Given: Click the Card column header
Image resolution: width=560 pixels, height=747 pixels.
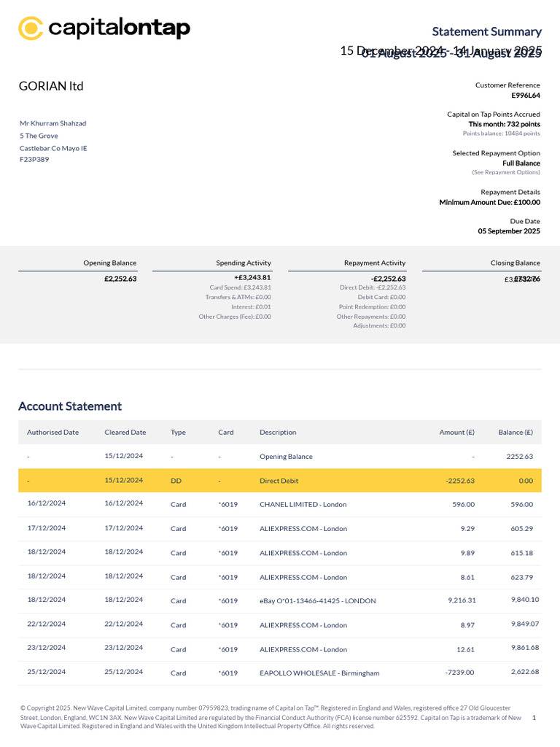Looking at the screenshot, I should pos(226,433).
